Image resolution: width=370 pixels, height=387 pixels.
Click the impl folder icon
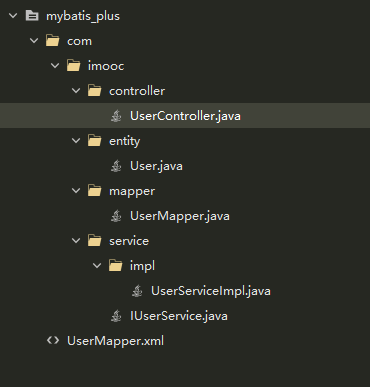tap(115, 266)
